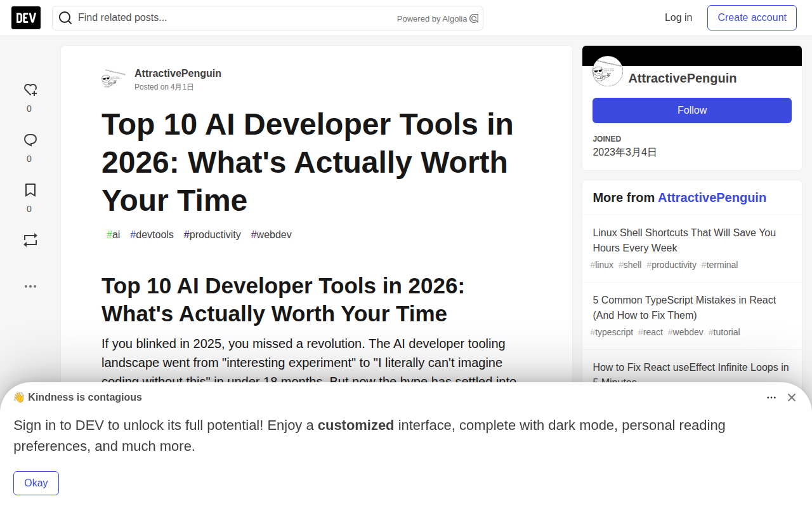This screenshot has width=812, height=508.
Task: Like the post with heart icon
Action: [30, 90]
